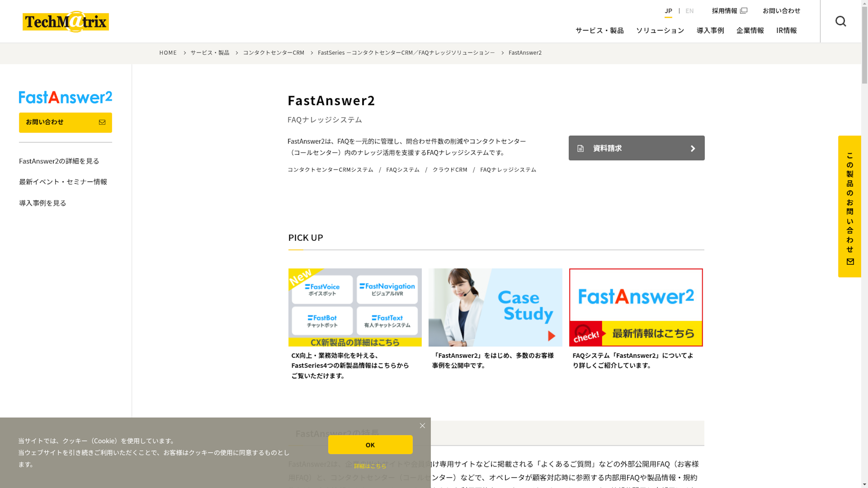The height and width of the screenshot is (488, 868).
Task: Click 詳細はこちら in the cookie banner
Action: (370, 466)
